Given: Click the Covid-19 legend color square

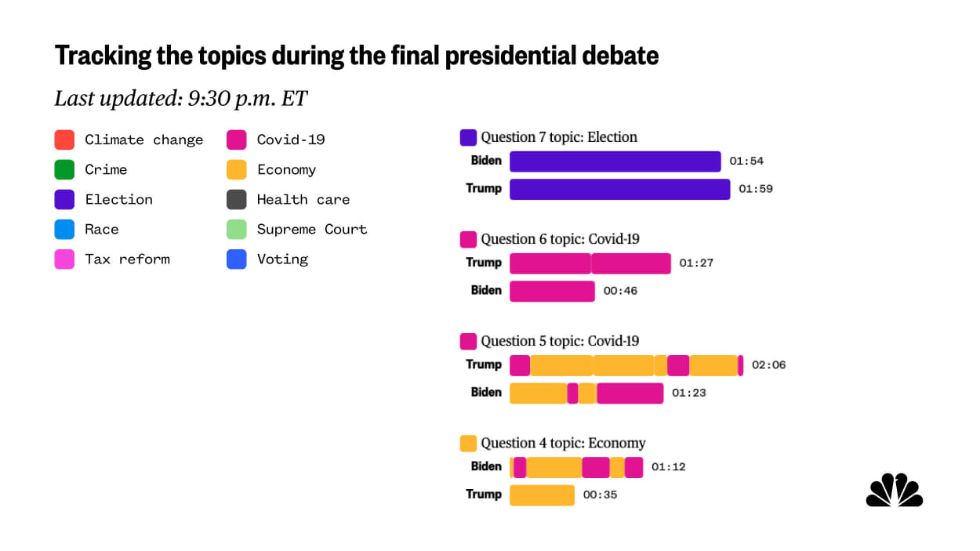Looking at the screenshot, I should tap(237, 140).
